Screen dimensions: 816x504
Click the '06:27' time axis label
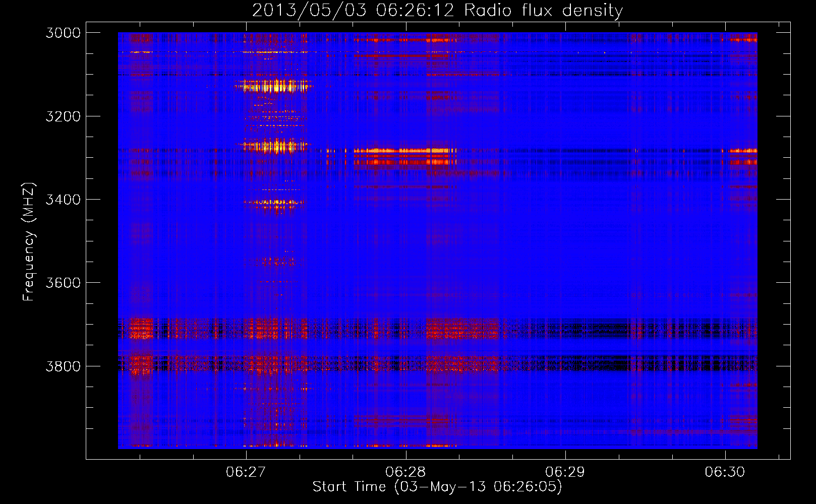246,472
